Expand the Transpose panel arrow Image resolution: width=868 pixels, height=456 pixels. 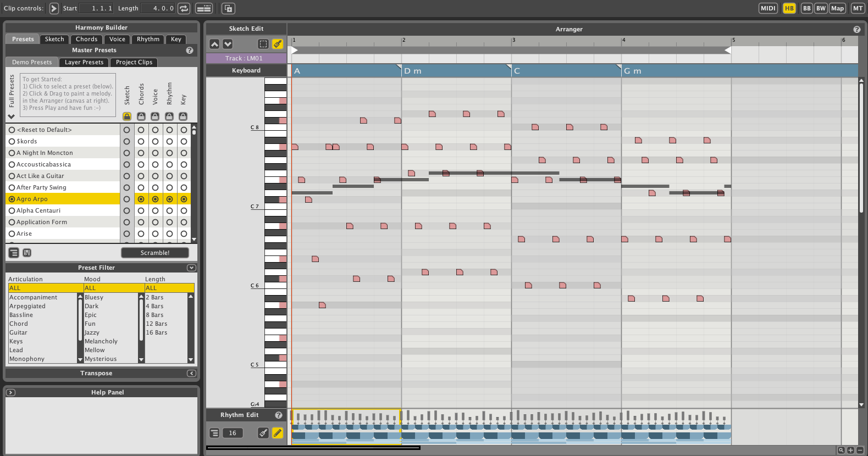point(191,373)
